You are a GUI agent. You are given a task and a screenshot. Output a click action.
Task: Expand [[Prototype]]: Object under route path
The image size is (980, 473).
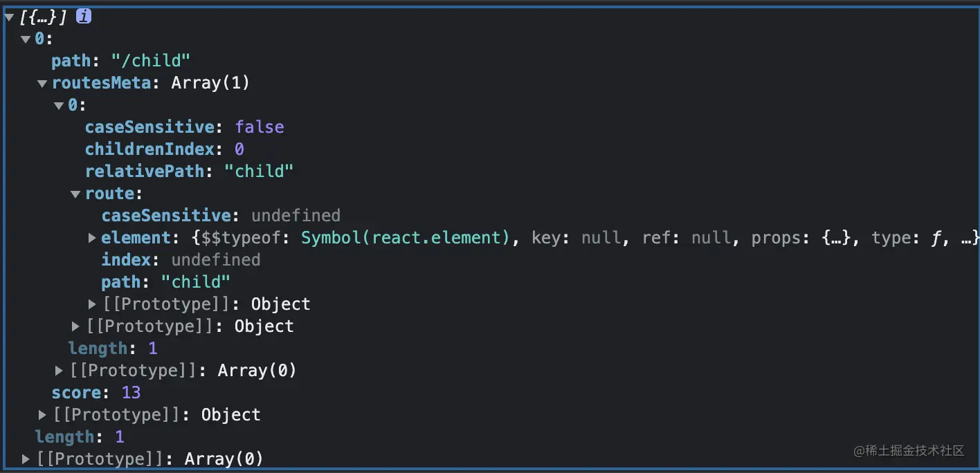(93, 304)
